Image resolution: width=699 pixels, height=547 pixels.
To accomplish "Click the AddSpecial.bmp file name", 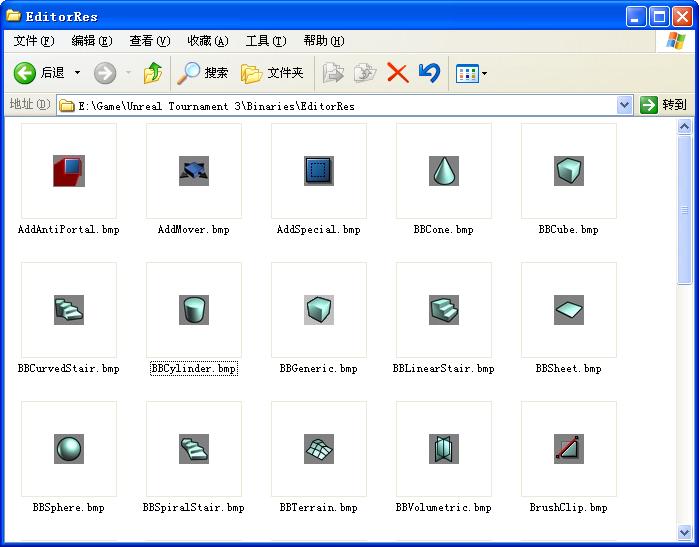I will click(319, 230).
